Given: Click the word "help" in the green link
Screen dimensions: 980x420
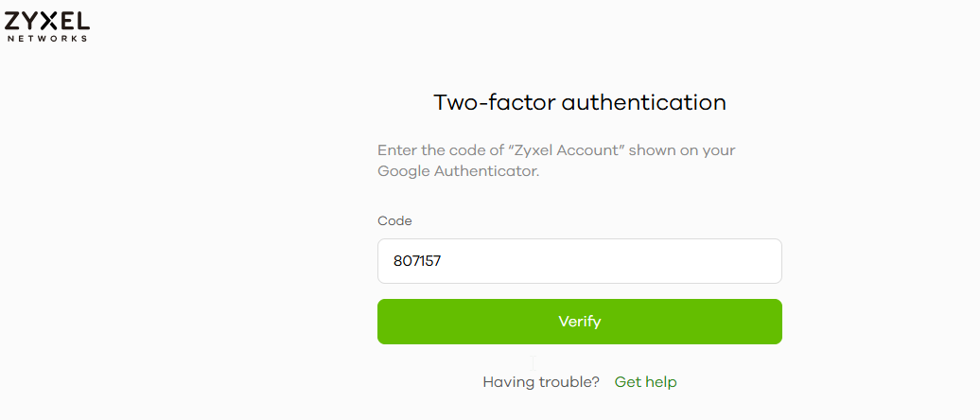Looking at the screenshot, I should coord(660,382).
